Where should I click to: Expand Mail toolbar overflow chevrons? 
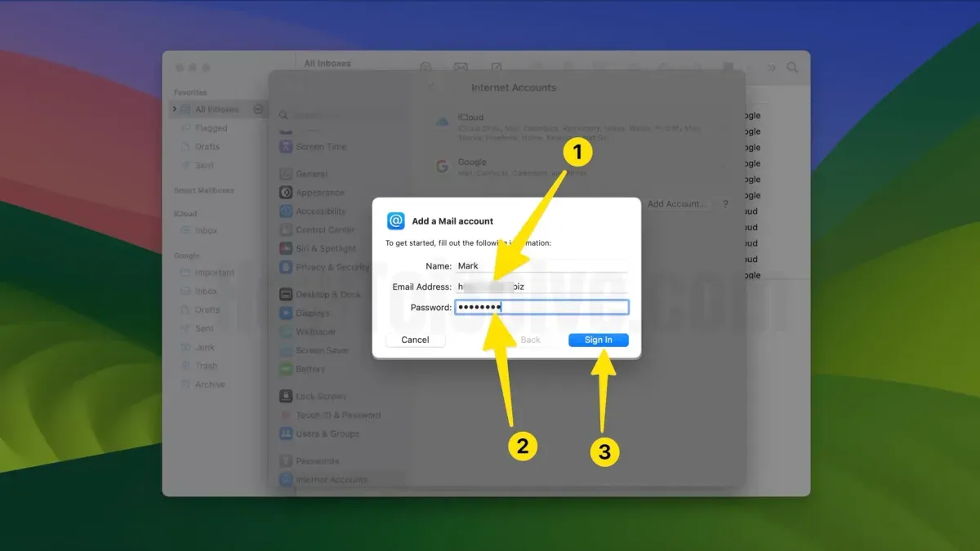(x=771, y=68)
